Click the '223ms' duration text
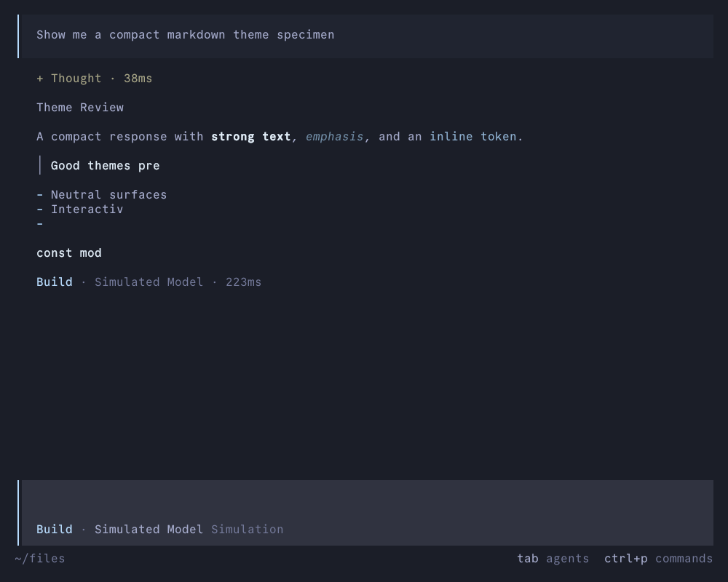The height and width of the screenshot is (582, 728). [243, 282]
